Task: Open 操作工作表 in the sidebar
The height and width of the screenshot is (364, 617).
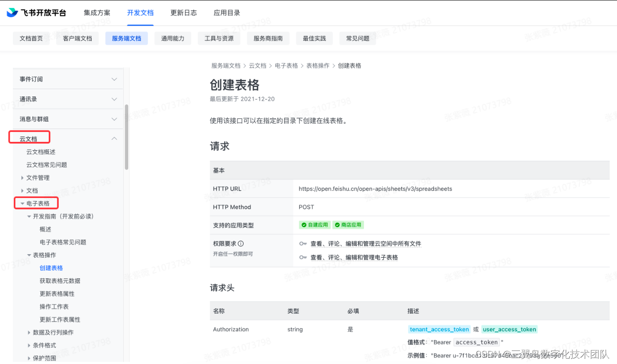Action: pyautogui.click(x=54, y=306)
